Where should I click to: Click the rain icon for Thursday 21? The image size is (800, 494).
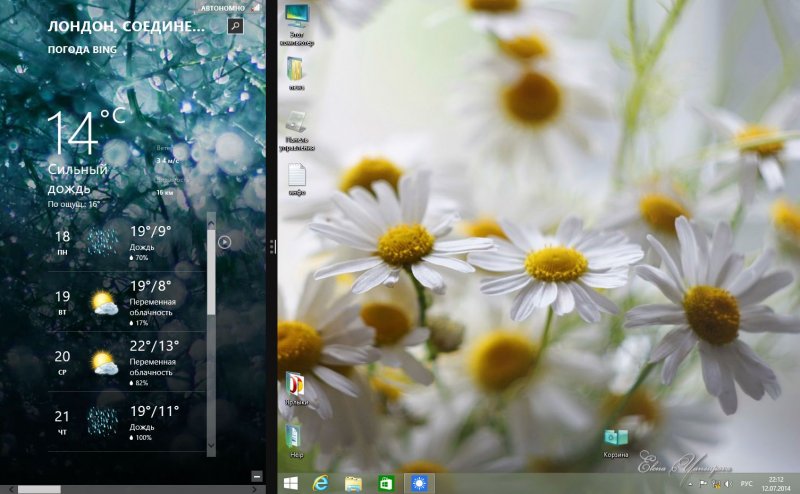pyautogui.click(x=102, y=421)
